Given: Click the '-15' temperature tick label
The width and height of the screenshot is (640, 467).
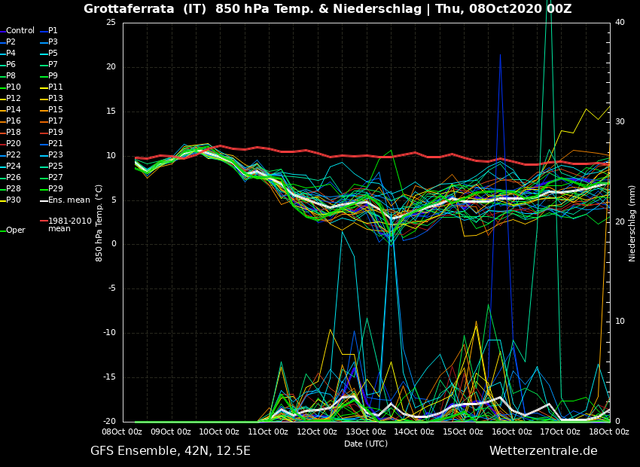Looking at the screenshot, I should coord(109,377).
